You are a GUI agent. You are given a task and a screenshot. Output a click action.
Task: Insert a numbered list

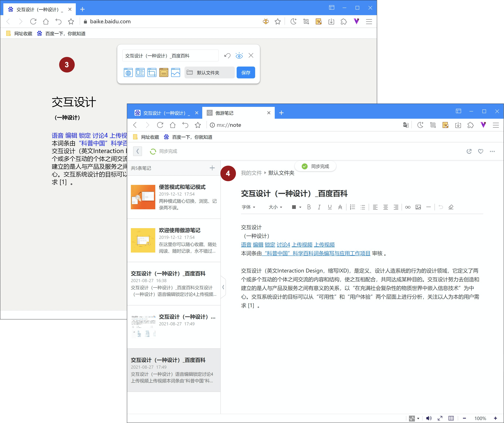[352, 207]
